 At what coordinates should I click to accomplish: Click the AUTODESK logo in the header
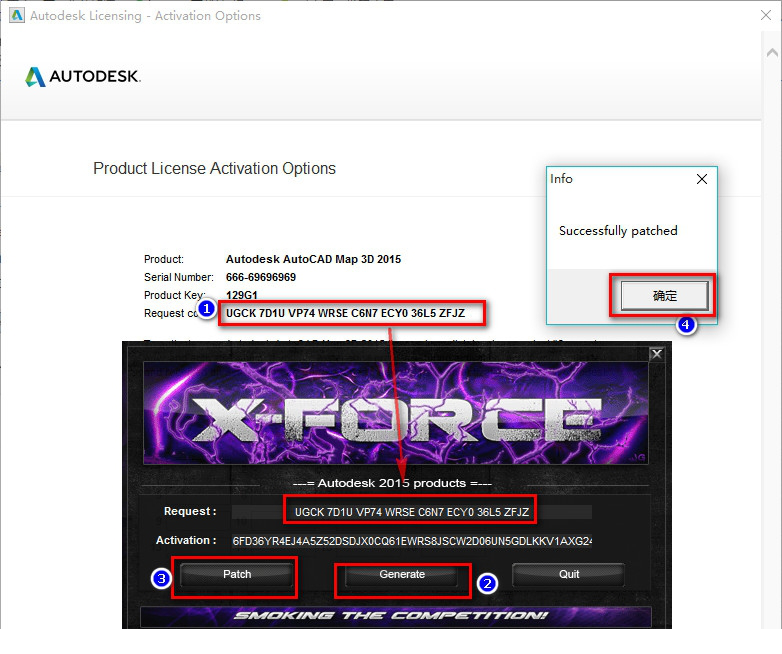pyautogui.click(x=83, y=76)
